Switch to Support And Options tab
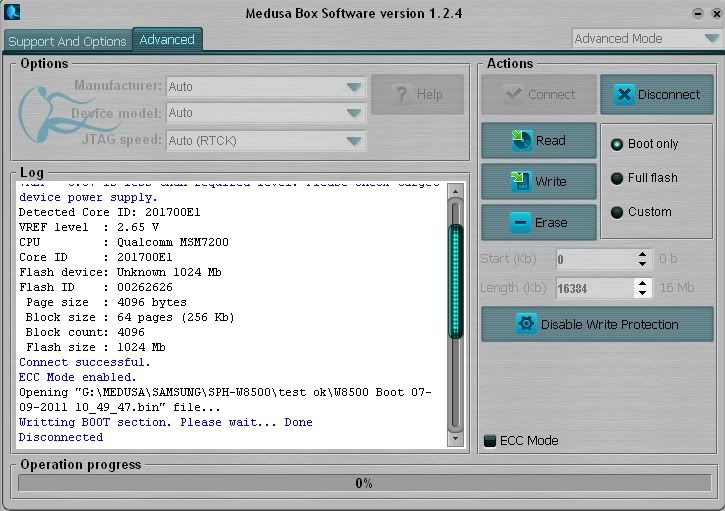The height and width of the screenshot is (511, 725). click(x=68, y=41)
